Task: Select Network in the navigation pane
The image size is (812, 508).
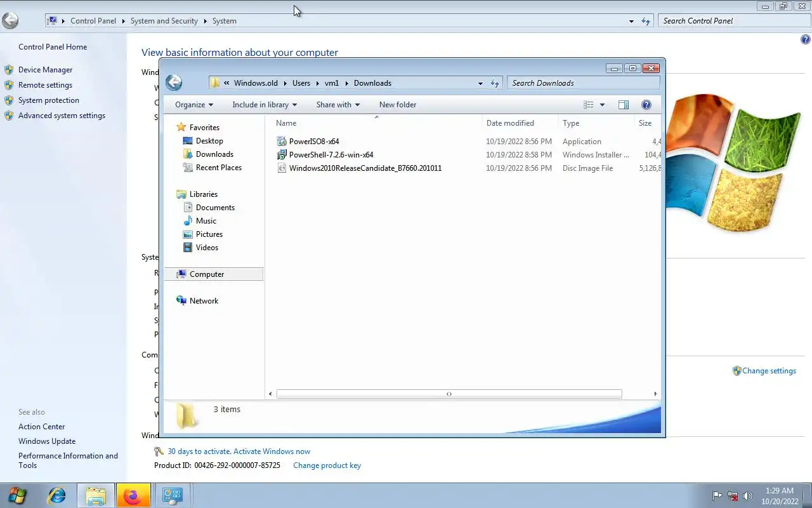Action: (x=204, y=301)
